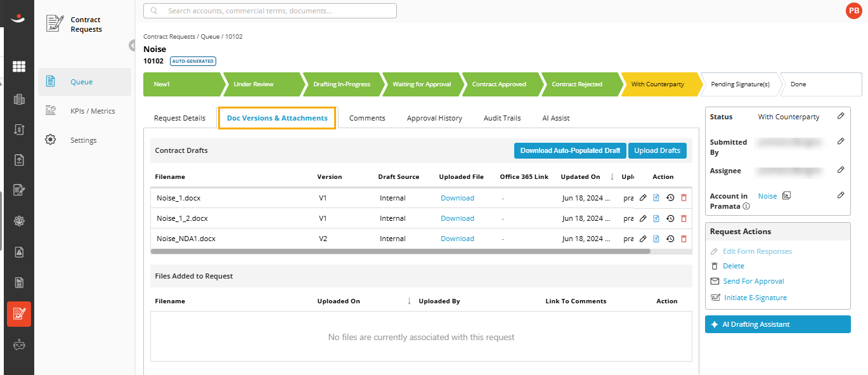Open the app grid launcher icon
Image resolution: width=868 pixels, height=375 pixels.
click(19, 67)
